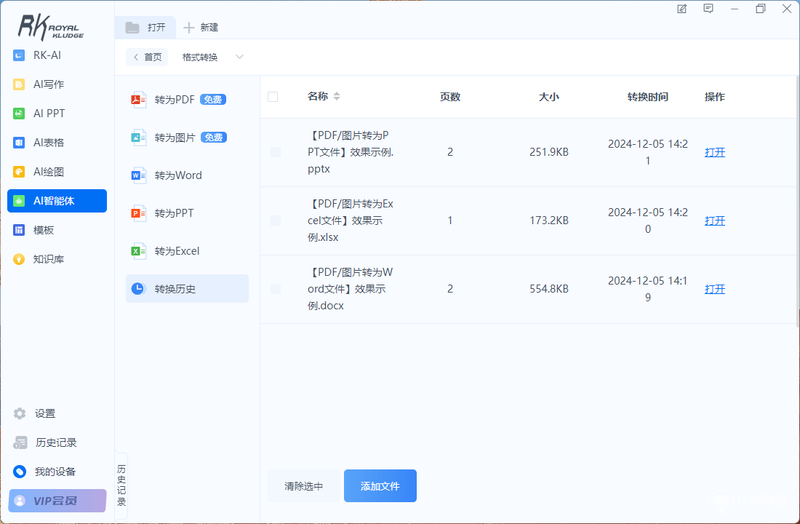Viewport: 800px width, 524px height.
Task: Select the AI PPT icon
Action: (19, 113)
